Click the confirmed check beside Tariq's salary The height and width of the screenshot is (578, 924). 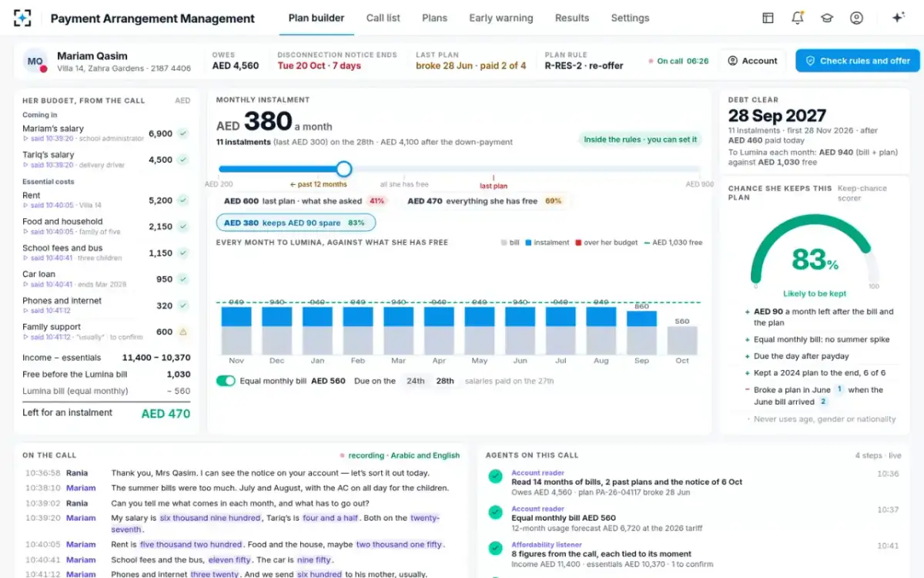click(182, 160)
